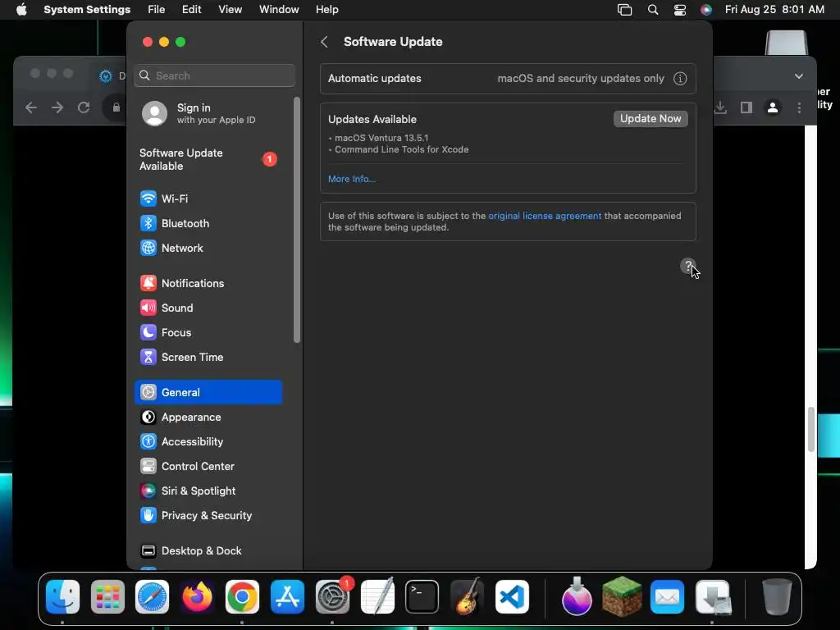Image resolution: width=840 pixels, height=630 pixels.
Task: Select Control Center in the sidebar
Action: click(208, 467)
